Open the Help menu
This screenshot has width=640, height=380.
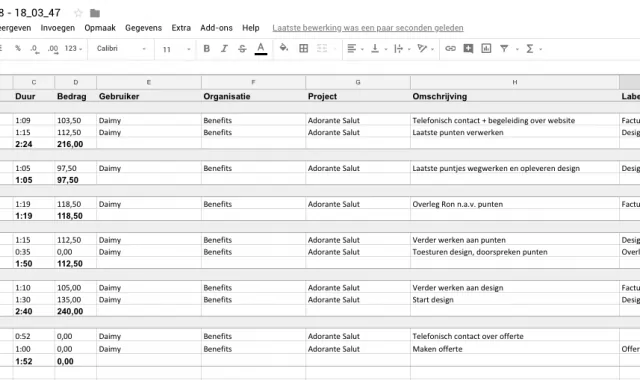[x=251, y=28]
